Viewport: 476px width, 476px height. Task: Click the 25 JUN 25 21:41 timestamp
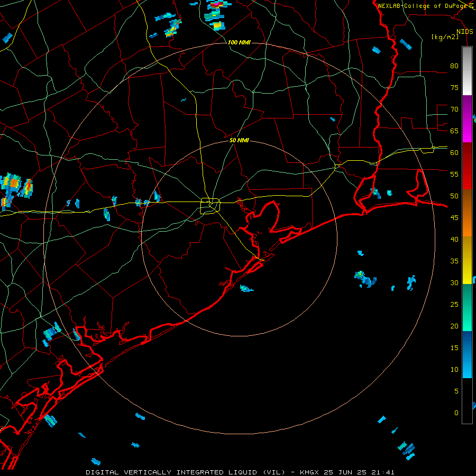(x=359, y=472)
